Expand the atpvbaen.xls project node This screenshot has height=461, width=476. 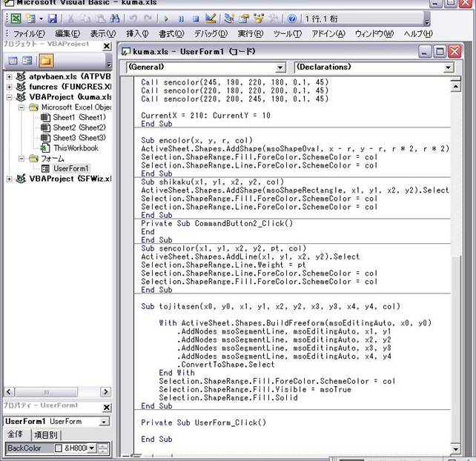click(9, 77)
